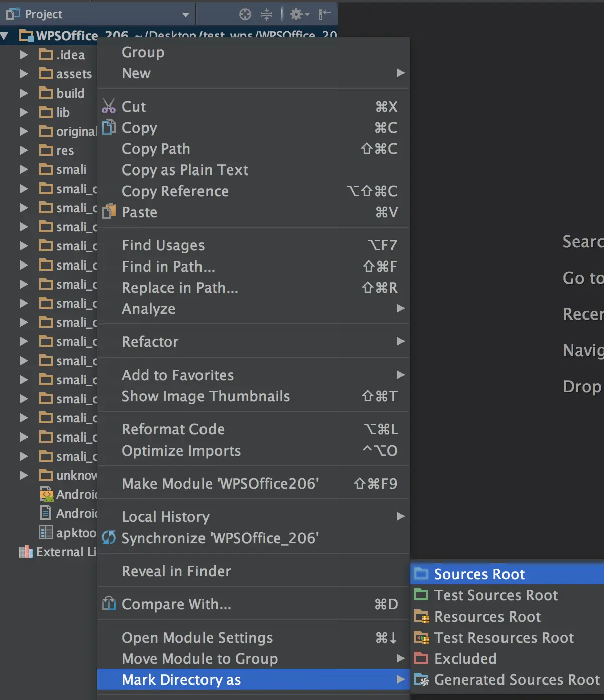
Task: Select External Libraries node
Action: coord(49,552)
